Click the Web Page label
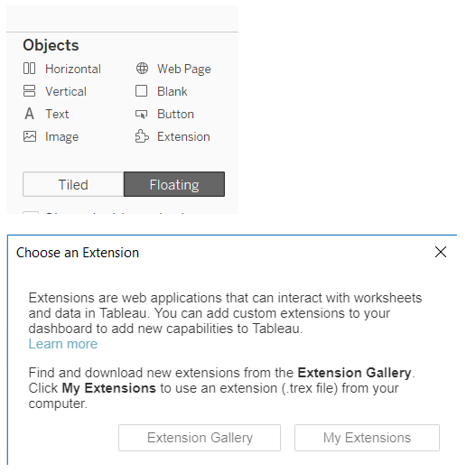The height and width of the screenshot is (473, 476). coord(184,70)
